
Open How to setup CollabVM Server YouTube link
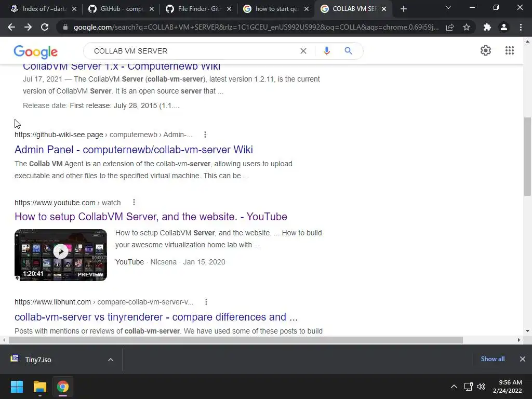click(x=151, y=217)
